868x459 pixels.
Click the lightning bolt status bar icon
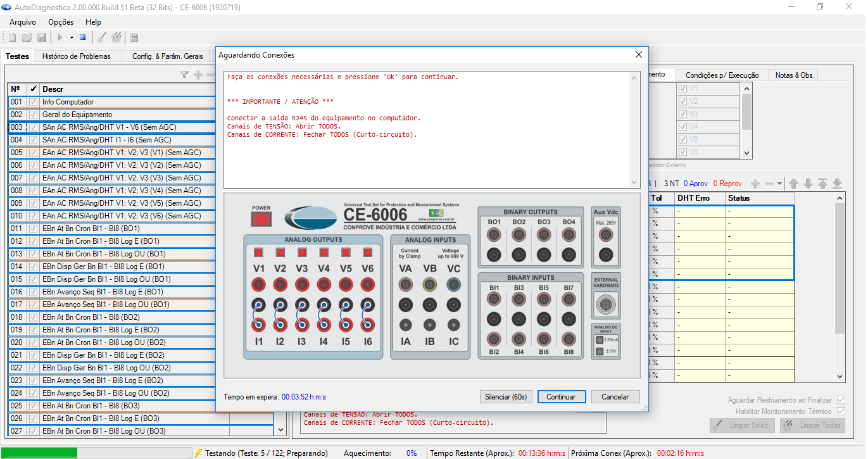point(198,453)
